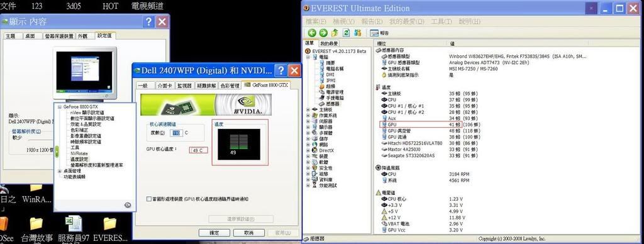Click the Refresh icon in EVEREST toolbar
This screenshot has width=644, height=244.
click(x=347, y=33)
